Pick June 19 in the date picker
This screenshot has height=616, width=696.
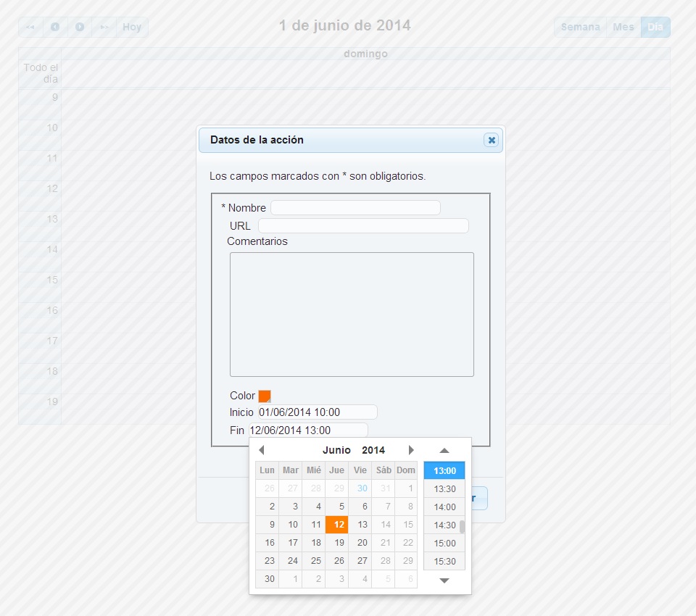coord(337,543)
